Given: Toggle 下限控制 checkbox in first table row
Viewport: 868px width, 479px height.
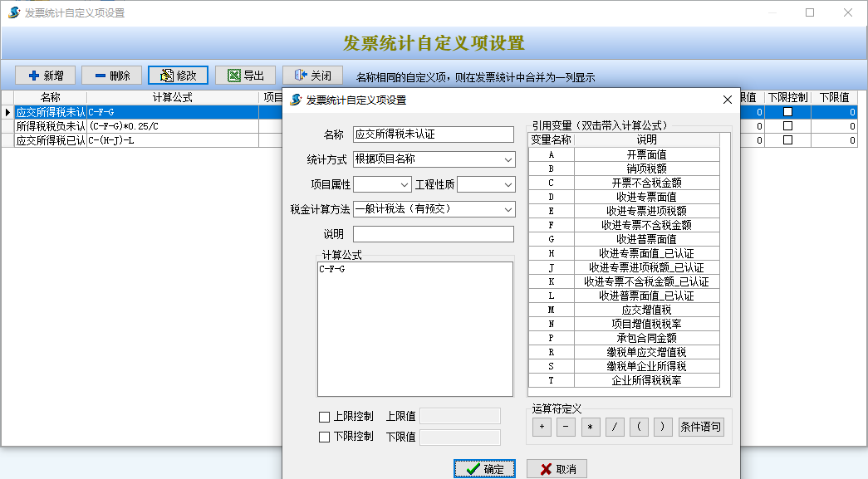Looking at the screenshot, I should pyautogui.click(x=787, y=112).
